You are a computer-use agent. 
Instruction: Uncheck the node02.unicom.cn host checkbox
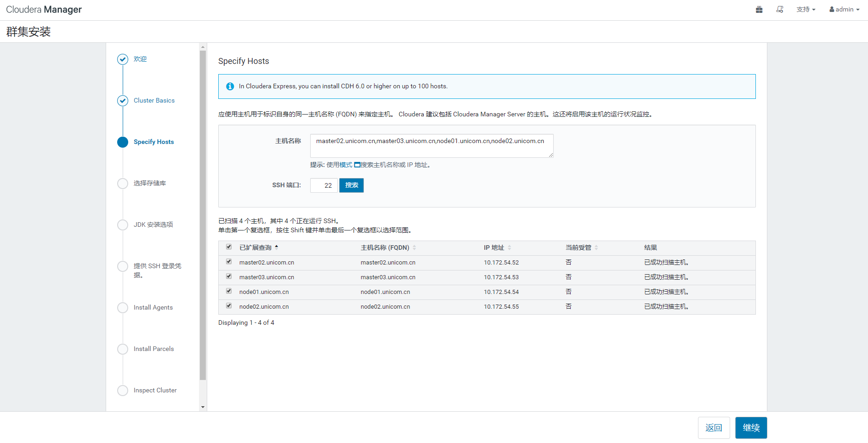[x=229, y=306]
